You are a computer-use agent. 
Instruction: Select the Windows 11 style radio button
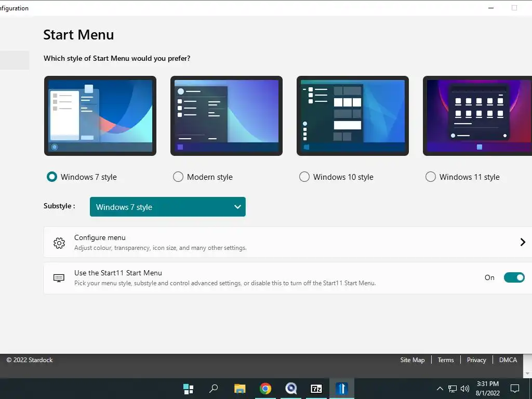pyautogui.click(x=431, y=177)
